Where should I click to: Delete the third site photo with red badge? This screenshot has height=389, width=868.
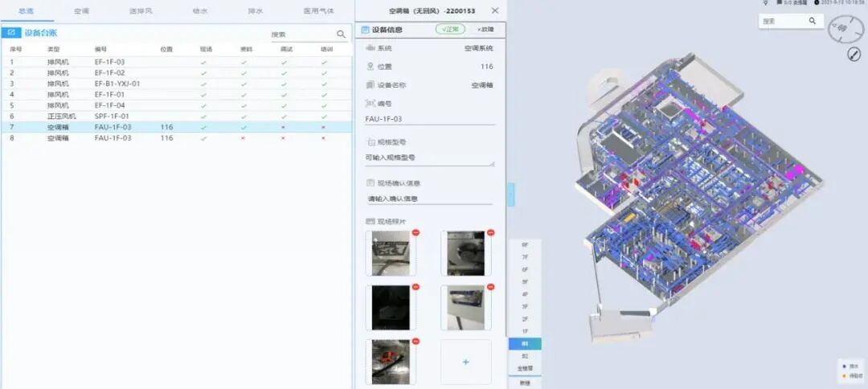[x=416, y=287]
